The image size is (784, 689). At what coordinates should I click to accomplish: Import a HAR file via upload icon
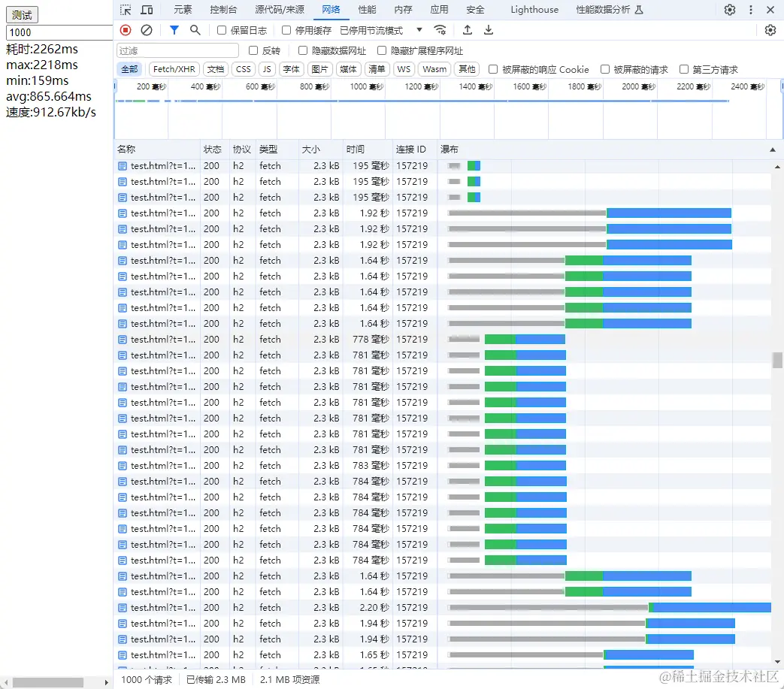point(467,30)
